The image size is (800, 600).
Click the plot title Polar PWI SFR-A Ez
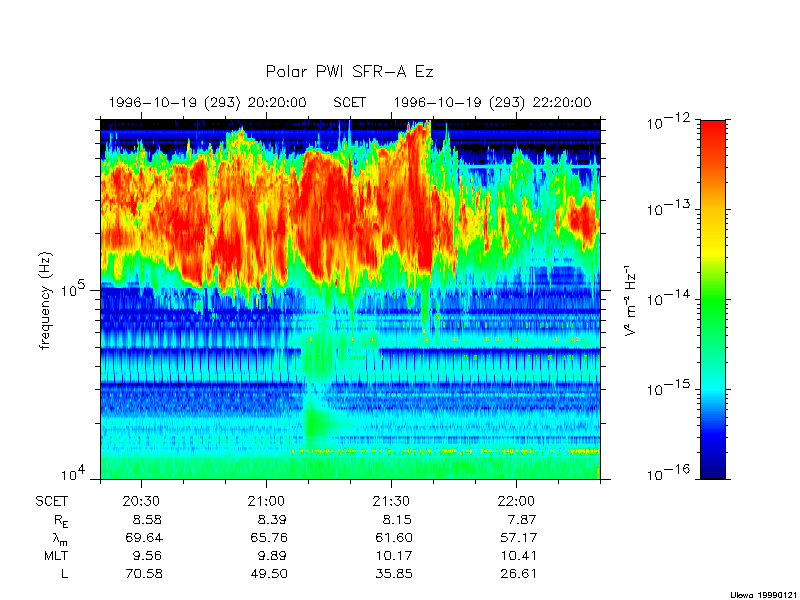pyautogui.click(x=349, y=72)
